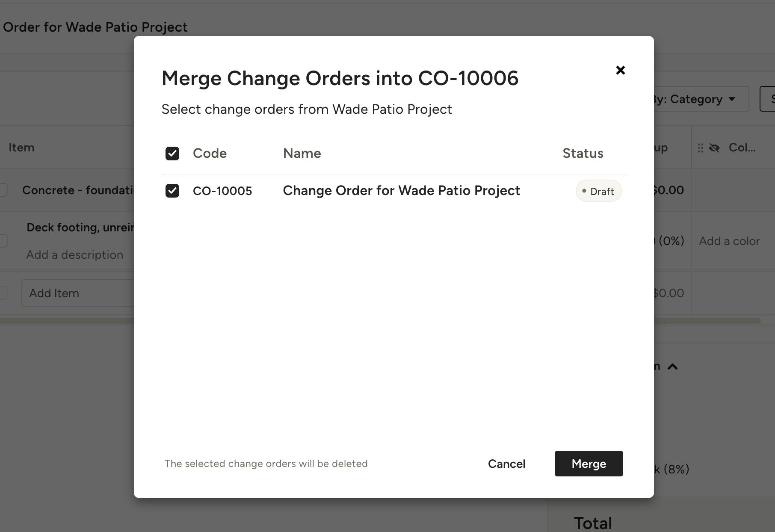The width and height of the screenshot is (775, 532).
Task: Click the Code column header
Action: tap(210, 154)
